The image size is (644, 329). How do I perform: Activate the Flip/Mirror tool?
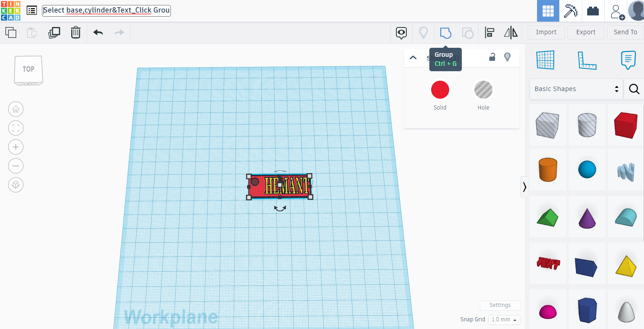511,32
